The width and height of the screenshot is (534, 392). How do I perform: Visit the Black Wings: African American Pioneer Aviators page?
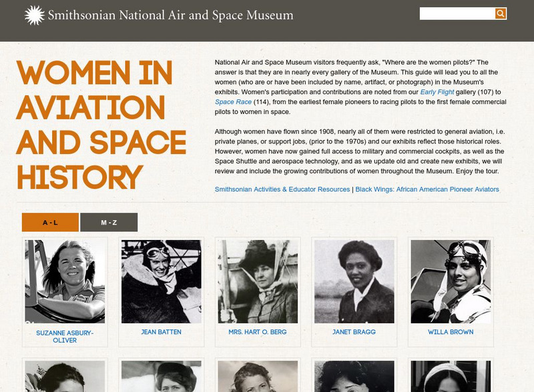(430, 189)
